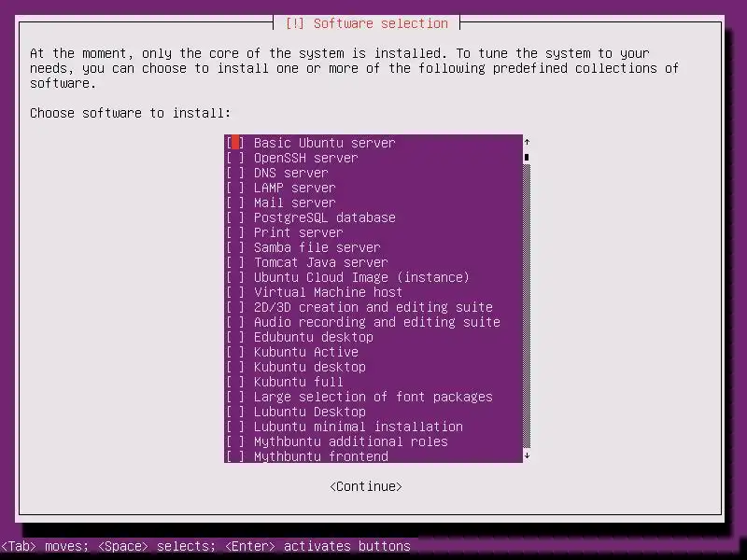Select the 'Edubuntu desktop' label

pyautogui.click(x=314, y=337)
